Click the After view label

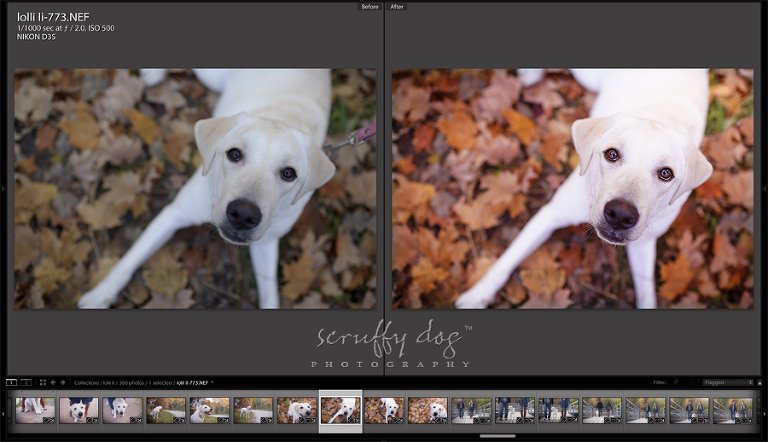(397, 6)
